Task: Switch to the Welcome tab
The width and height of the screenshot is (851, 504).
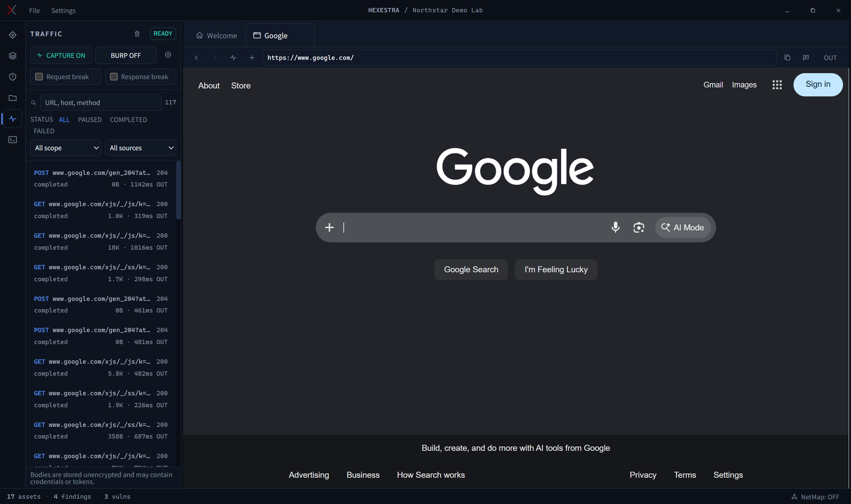Action: point(217,36)
